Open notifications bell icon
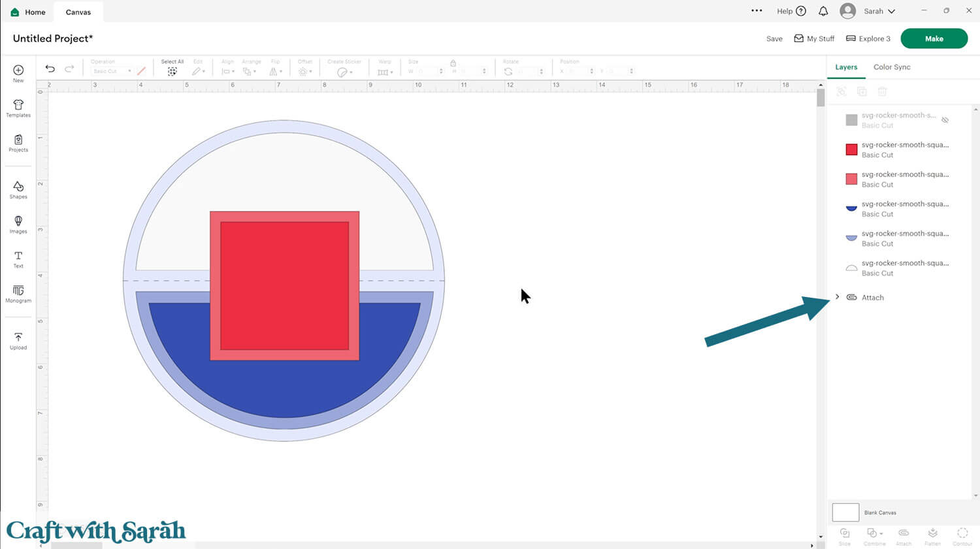 click(823, 11)
